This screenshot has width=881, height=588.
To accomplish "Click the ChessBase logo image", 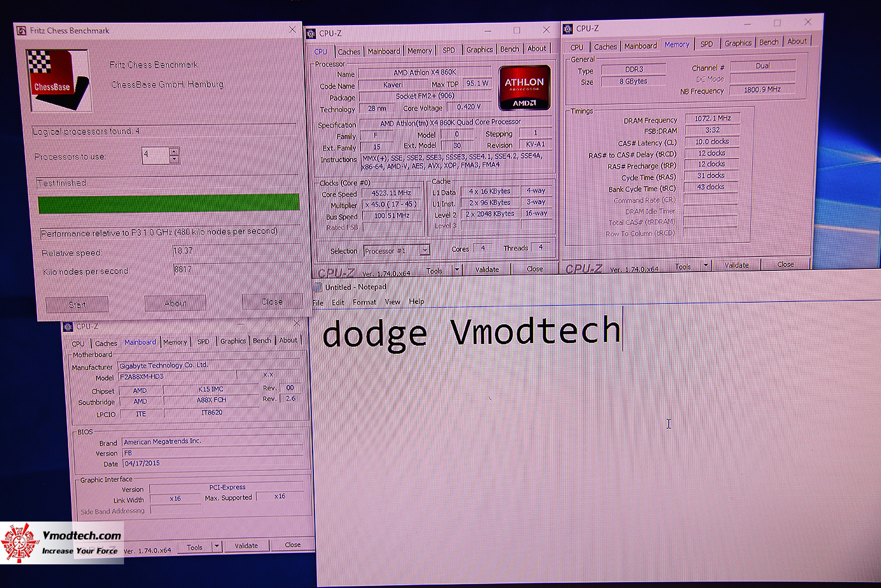I will coord(58,80).
